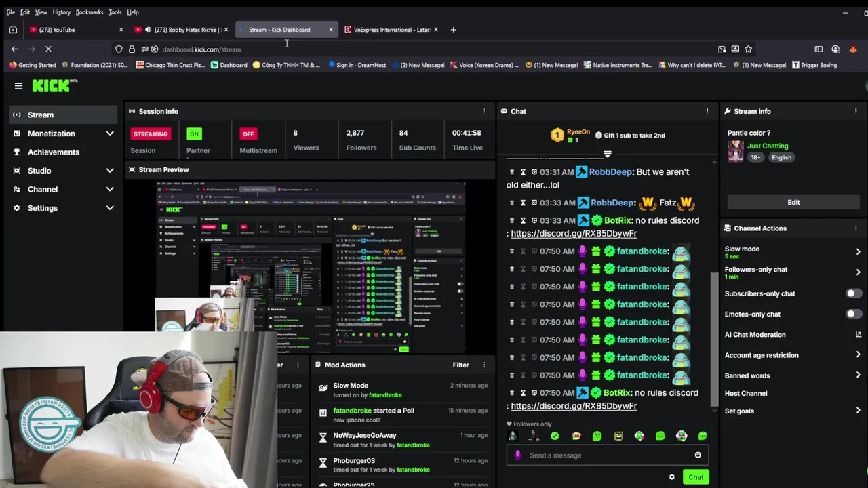
Task: Click the address bar URL
Action: [201, 49]
